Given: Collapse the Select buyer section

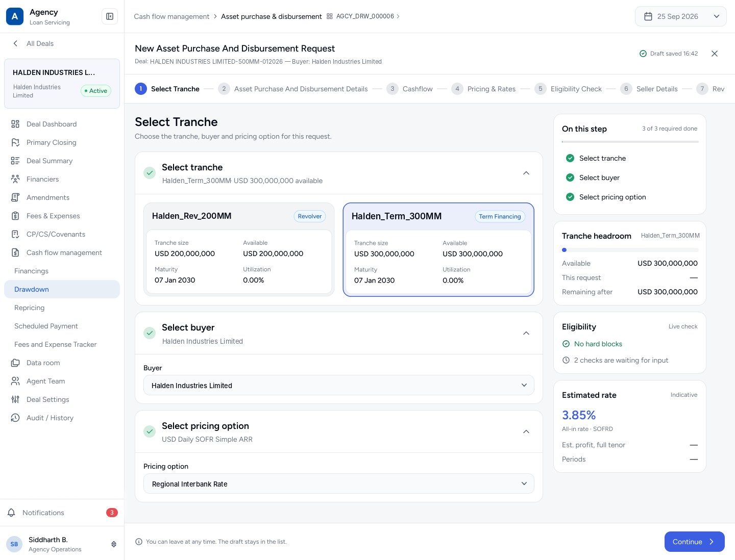Looking at the screenshot, I should [526, 333].
